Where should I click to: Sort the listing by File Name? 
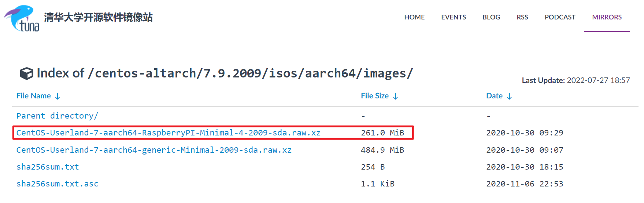(x=34, y=96)
